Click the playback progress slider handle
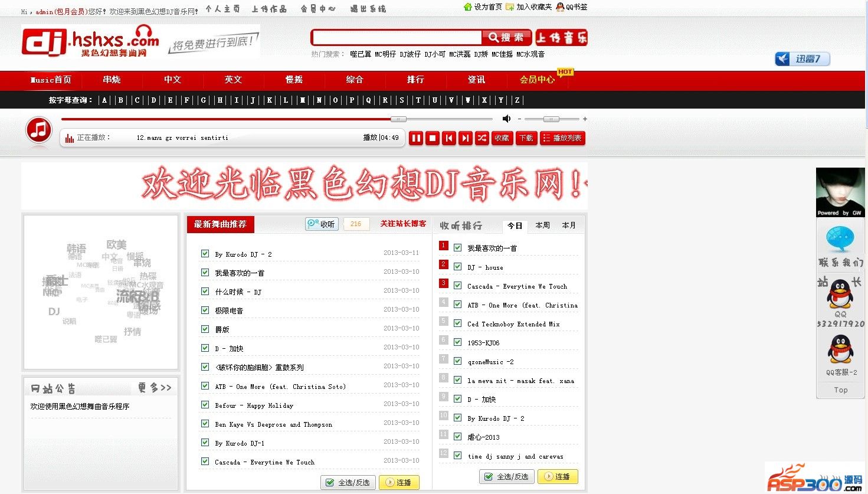 (x=398, y=119)
